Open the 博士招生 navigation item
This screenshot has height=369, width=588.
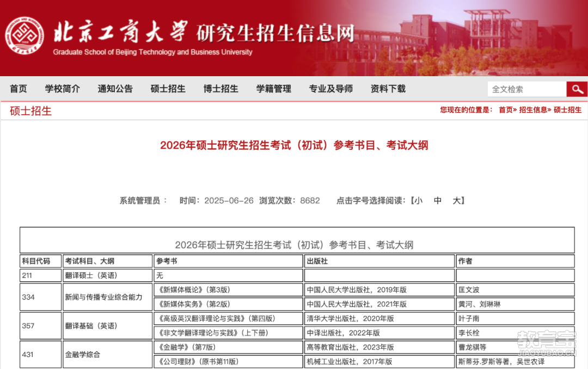click(220, 89)
